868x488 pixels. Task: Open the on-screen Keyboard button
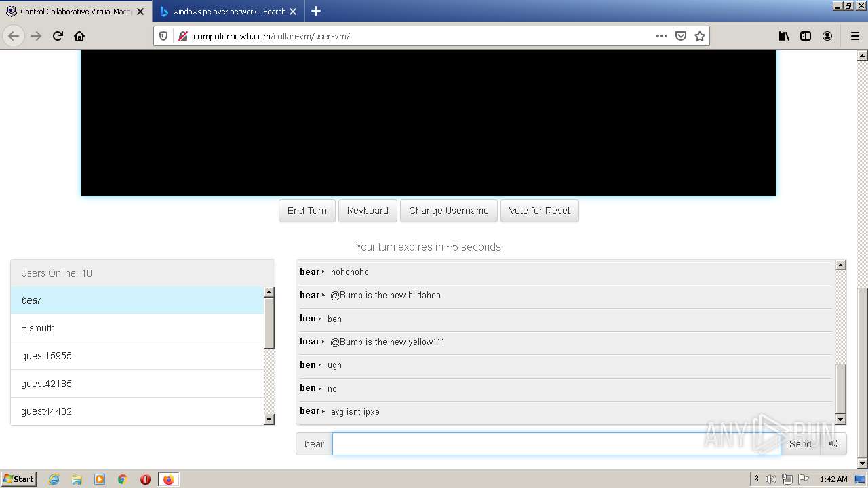tap(368, 211)
